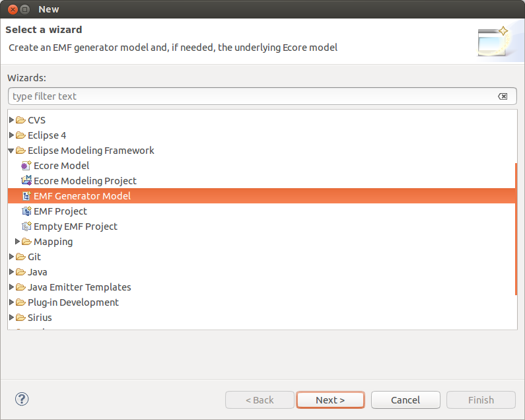Click the Empty EMF Project icon
This screenshot has height=420, width=525.
26,227
